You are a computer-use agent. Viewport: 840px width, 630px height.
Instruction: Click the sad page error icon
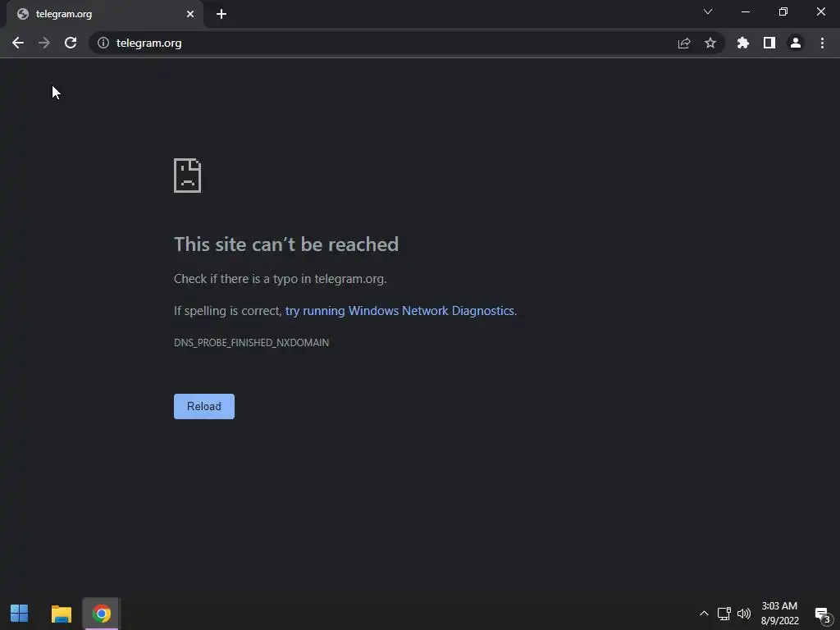click(188, 176)
